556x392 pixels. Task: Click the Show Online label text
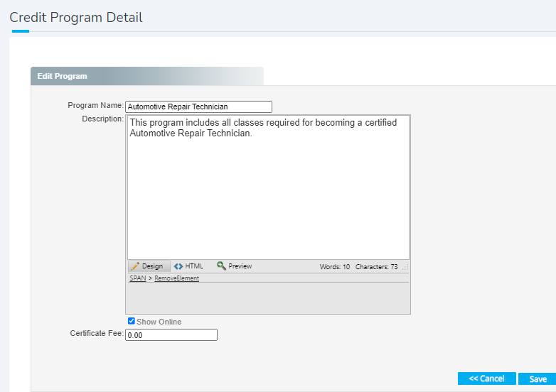159,322
